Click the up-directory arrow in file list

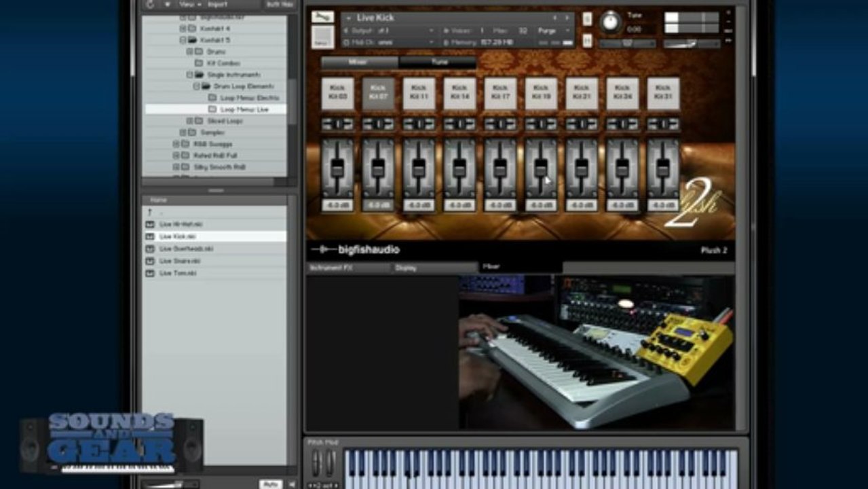149,213
